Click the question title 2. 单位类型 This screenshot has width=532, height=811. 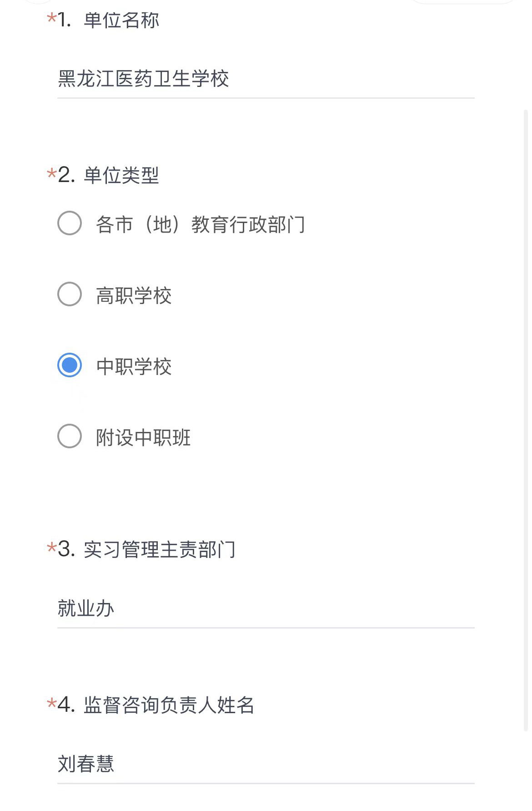pyautogui.click(x=109, y=176)
